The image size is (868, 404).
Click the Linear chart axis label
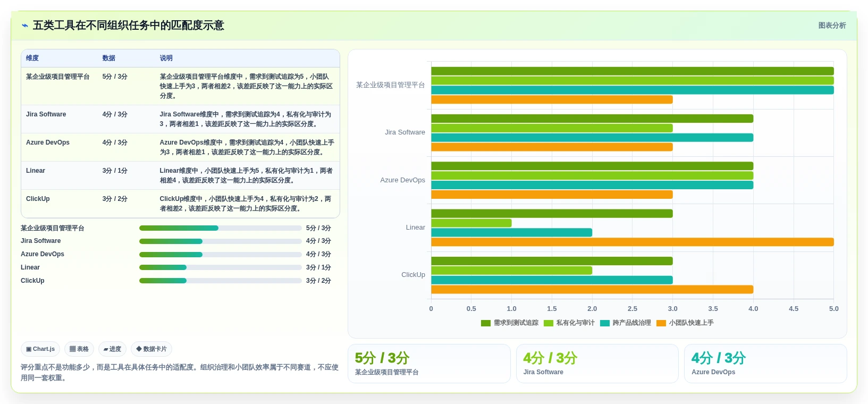[x=415, y=228]
